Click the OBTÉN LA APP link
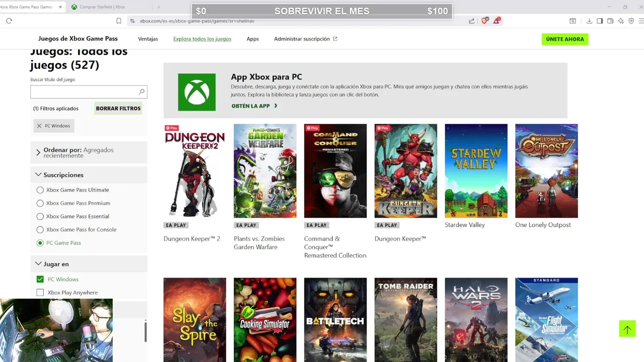Screen dimensions: 644x362 coord(254,106)
